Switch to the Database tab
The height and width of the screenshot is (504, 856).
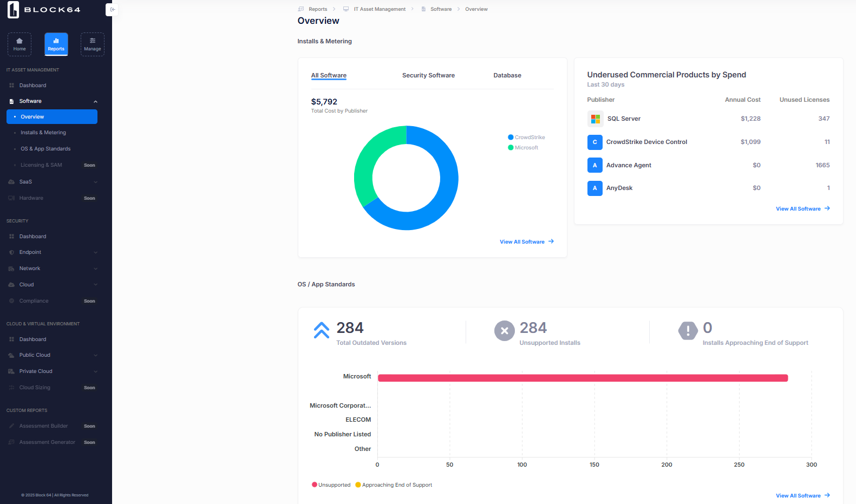pos(507,76)
